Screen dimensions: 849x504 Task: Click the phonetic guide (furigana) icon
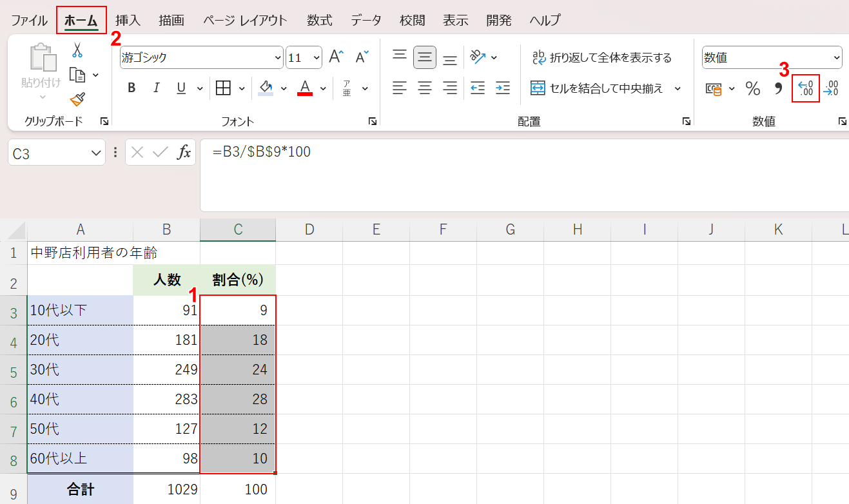click(347, 88)
